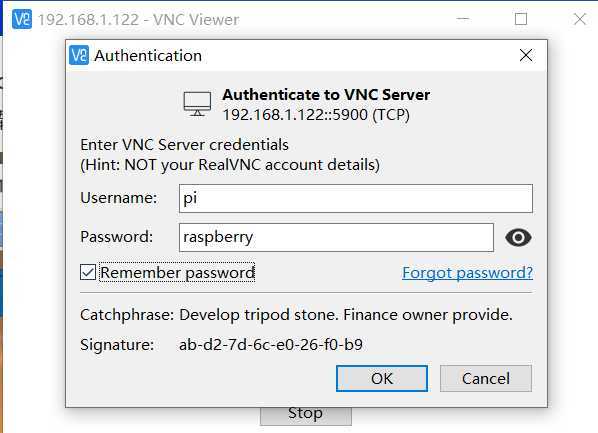Screen dimensions: 598x433
Task: Open the Forgot password? link
Action: click(468, 272)
